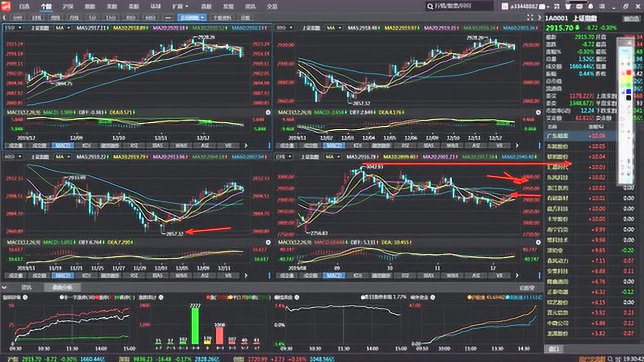Image resolution: width=644 pixels, height=362 pixels.
Task: Sort by the 涨幅% column header
Action: (596, 127)
